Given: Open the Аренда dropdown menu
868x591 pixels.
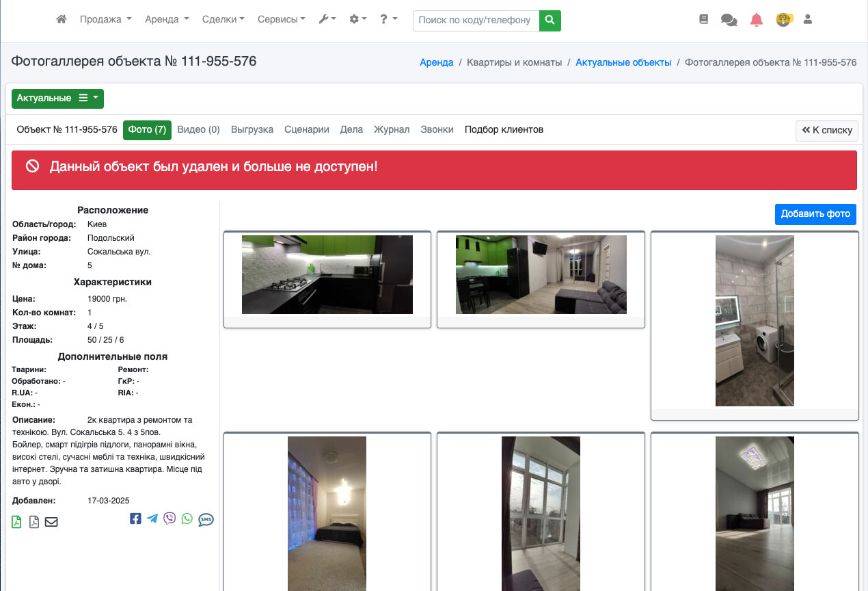Looking at the screenshot, I should [167, 20].
